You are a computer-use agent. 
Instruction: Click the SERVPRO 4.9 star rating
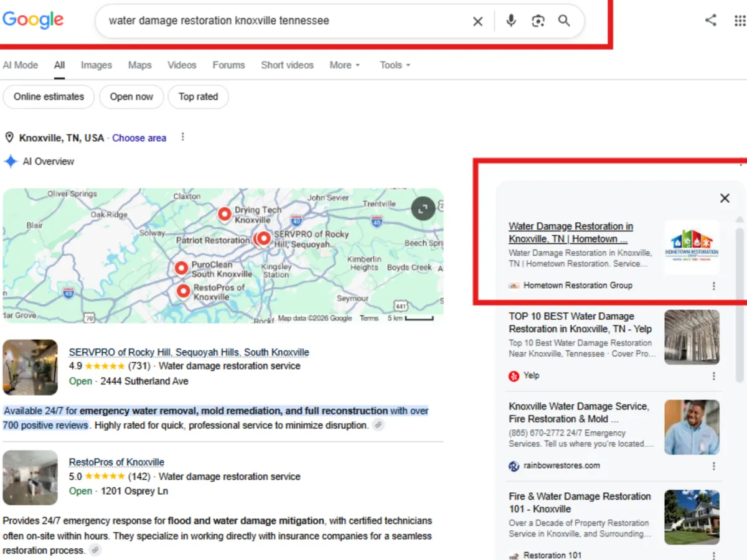click(105, 366)
